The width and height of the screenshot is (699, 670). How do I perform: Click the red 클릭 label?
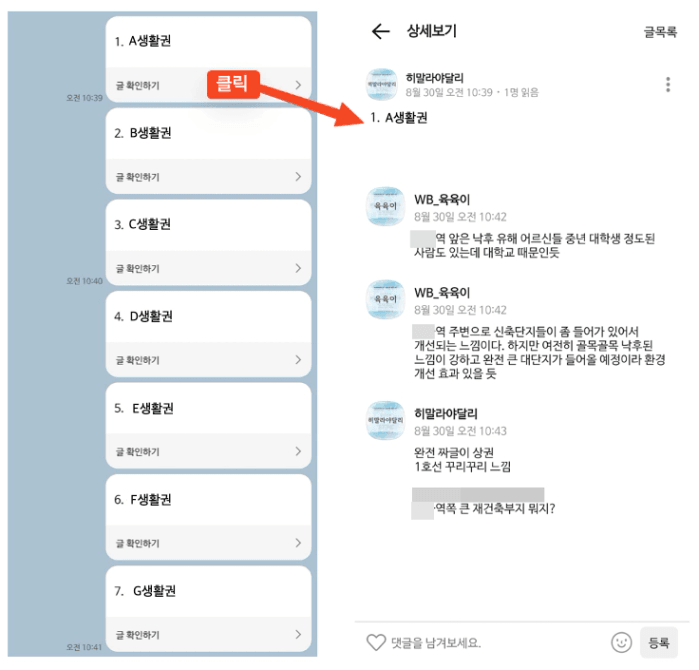pos(233,84)
